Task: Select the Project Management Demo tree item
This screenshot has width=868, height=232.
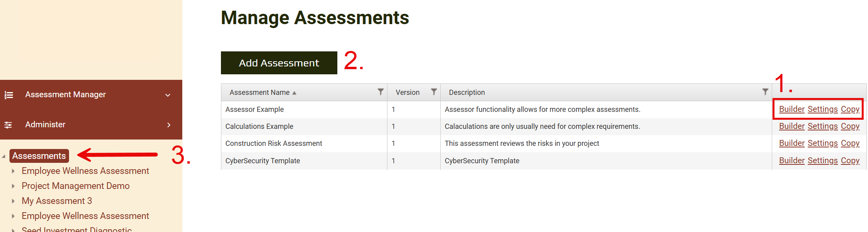Action: pyautogui.click(x=75, y=186)
